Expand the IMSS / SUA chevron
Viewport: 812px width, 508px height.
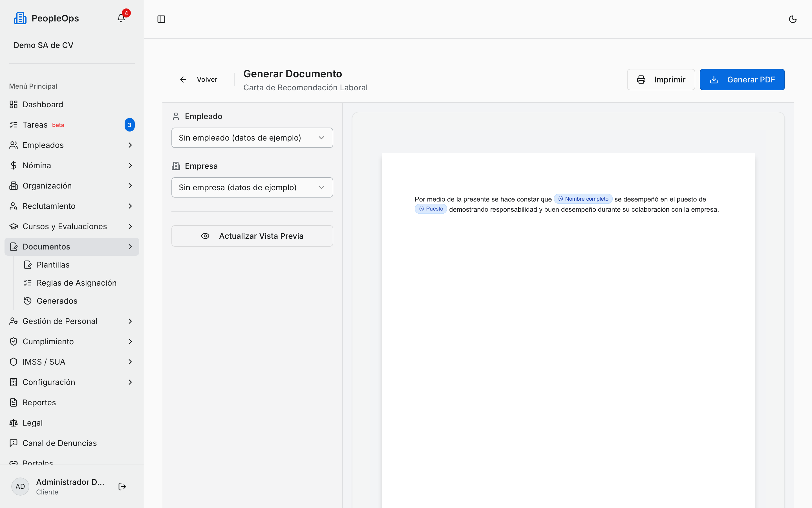click(130, 362)
